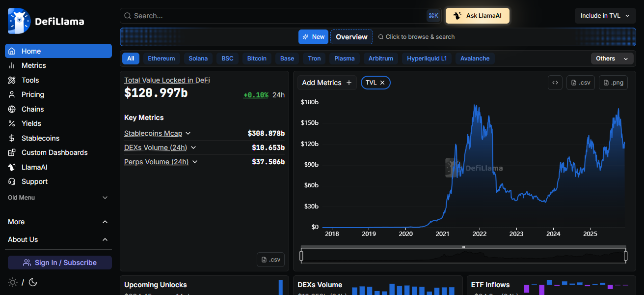644x295 pixels.
Task: Click the left handle of chart range slider
Action: pos(301,256)
